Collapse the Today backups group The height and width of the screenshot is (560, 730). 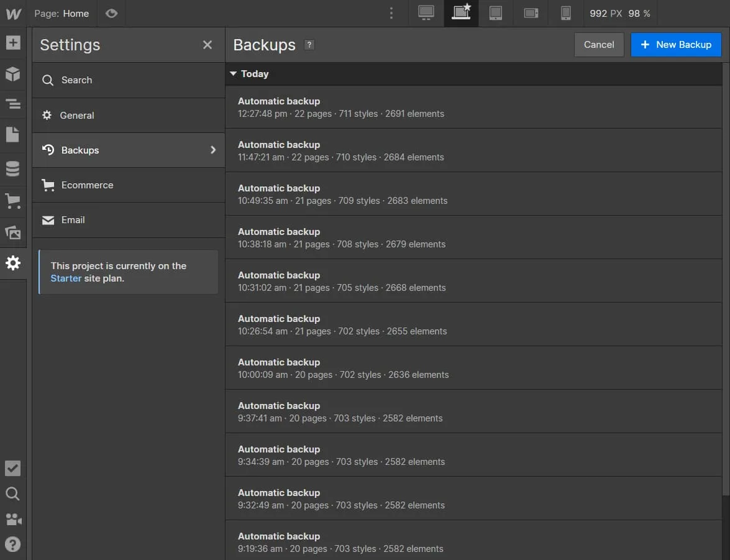pyautogui.click(x=234, y=74)
